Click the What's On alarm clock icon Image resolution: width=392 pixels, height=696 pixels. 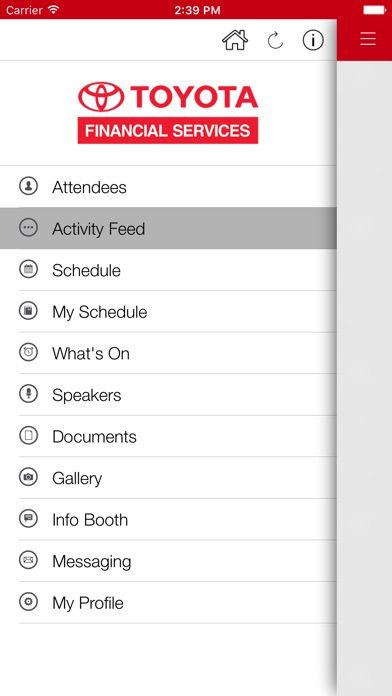pos(28,352)
